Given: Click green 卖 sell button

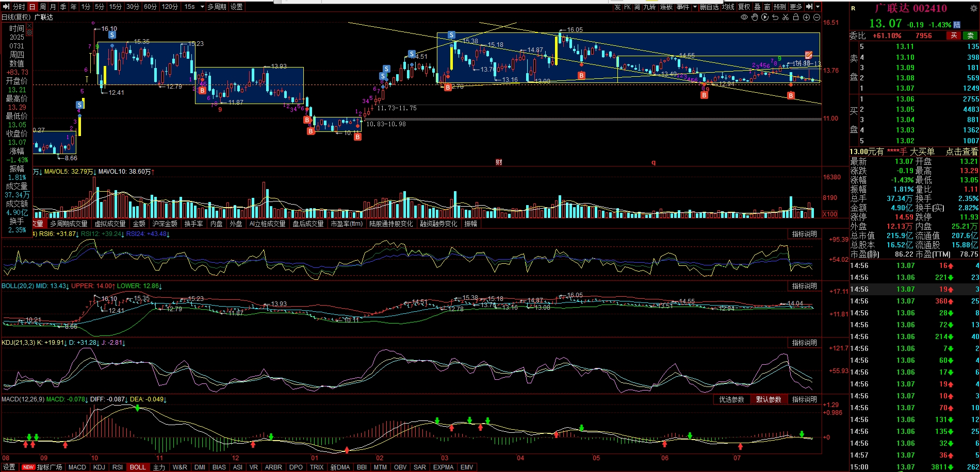Looking at the screenshot, I should pos(970,36).
